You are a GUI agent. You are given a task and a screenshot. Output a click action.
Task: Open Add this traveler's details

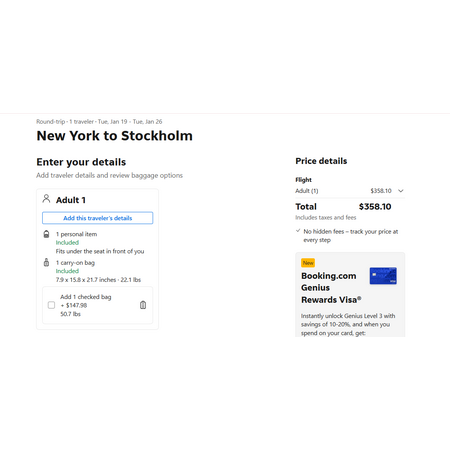coord(98,218)
